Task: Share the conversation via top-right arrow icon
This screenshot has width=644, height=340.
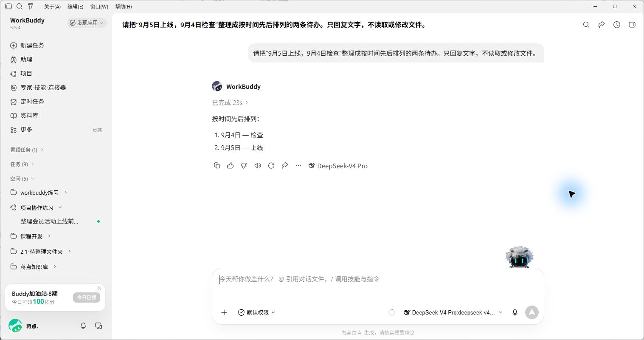Action: (602, 25)
